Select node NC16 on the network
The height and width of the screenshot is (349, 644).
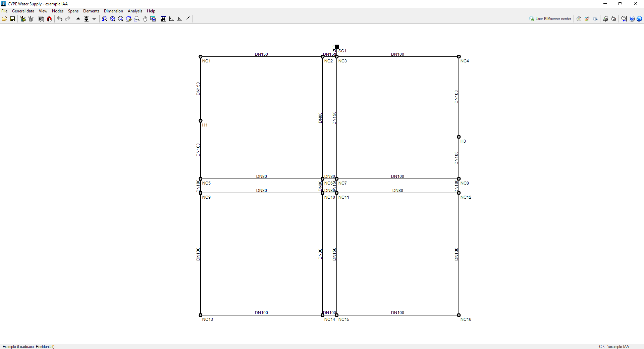click(459, 315)
